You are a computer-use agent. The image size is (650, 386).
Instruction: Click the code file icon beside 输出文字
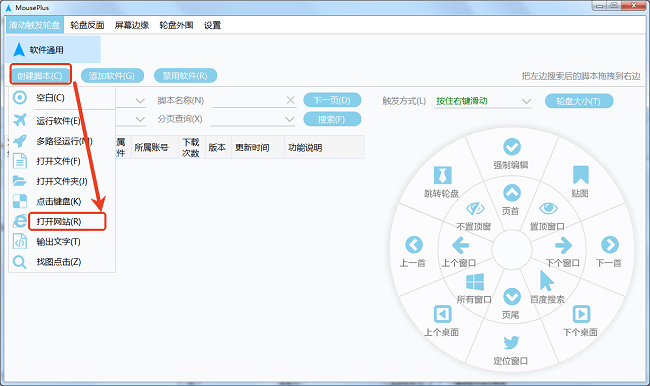[x=19, y=241]
